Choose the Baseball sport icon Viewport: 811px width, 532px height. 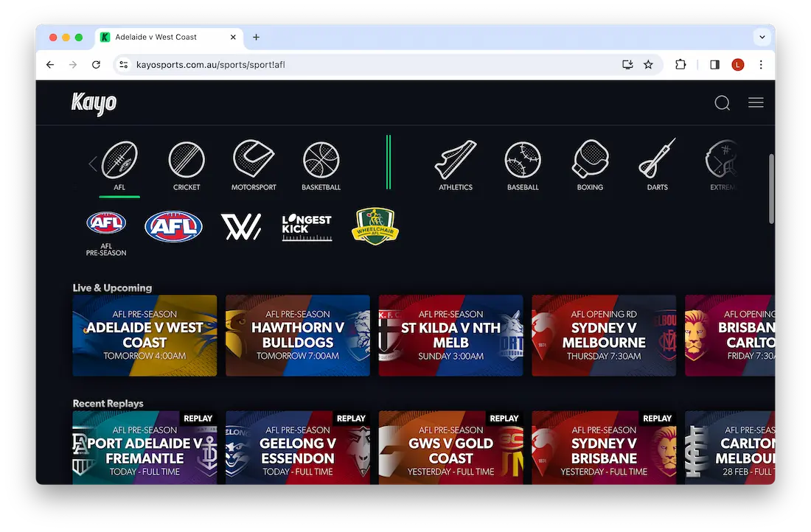point(523,166)
